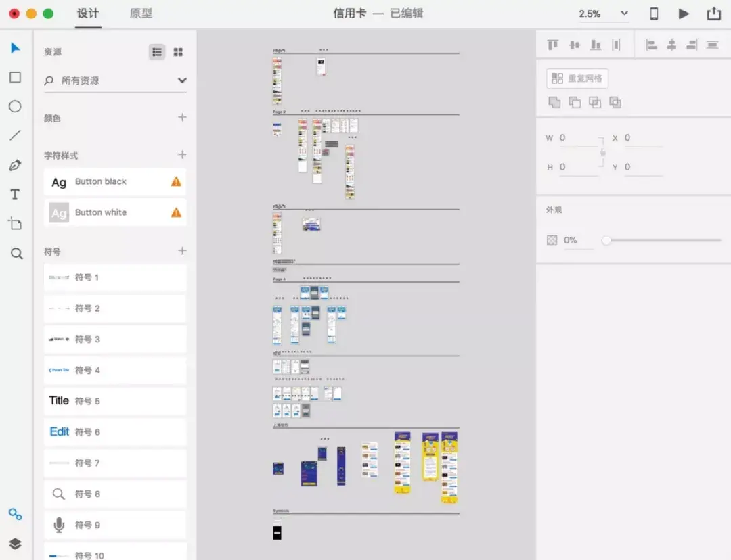Viewport: 731px width, 560px height.
Task: Click the desktop preview play button
Action: coord(684,13)
